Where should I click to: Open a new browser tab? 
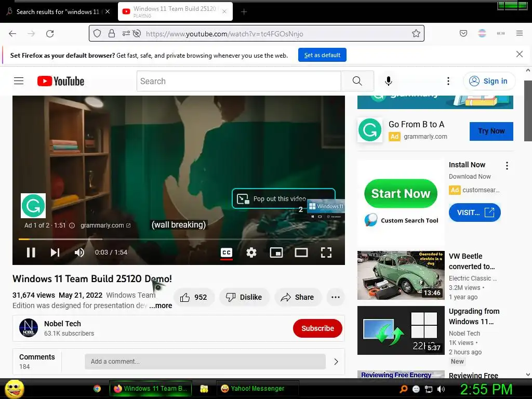(x=244, y=12)
